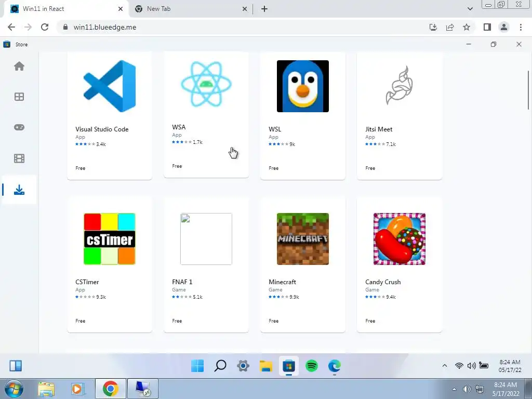The height and width of the screenshot is (399, 532).
Task: Click the 'WSL' app name
Action: pyautogui.click(x=275, y=129)
